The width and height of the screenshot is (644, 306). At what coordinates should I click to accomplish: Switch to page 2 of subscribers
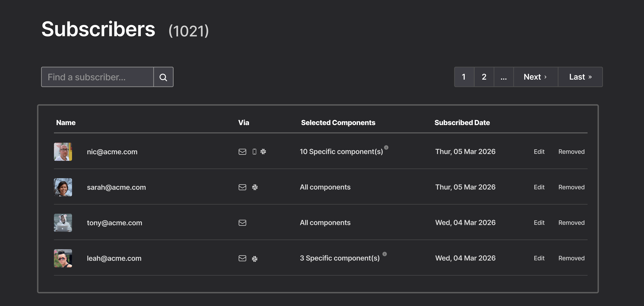[484, 77]
